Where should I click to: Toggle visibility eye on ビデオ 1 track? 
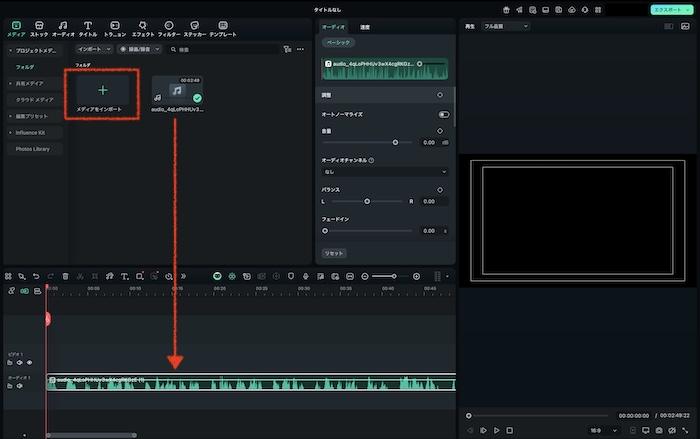[29, 362]
